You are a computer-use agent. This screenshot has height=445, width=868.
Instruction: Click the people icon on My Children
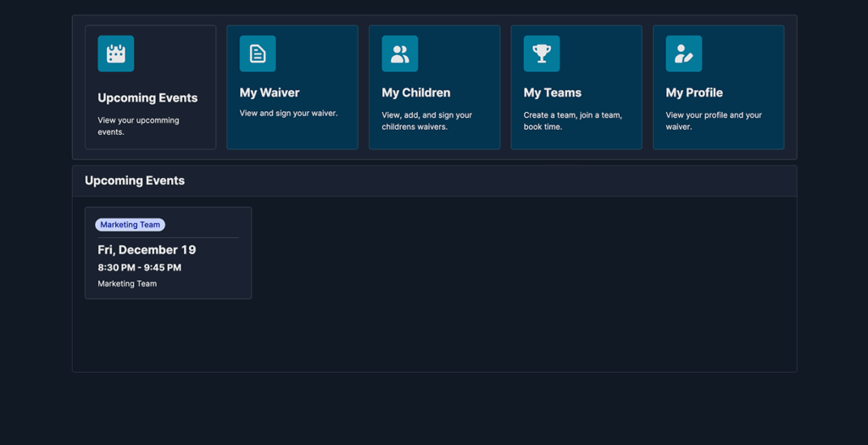399,53
